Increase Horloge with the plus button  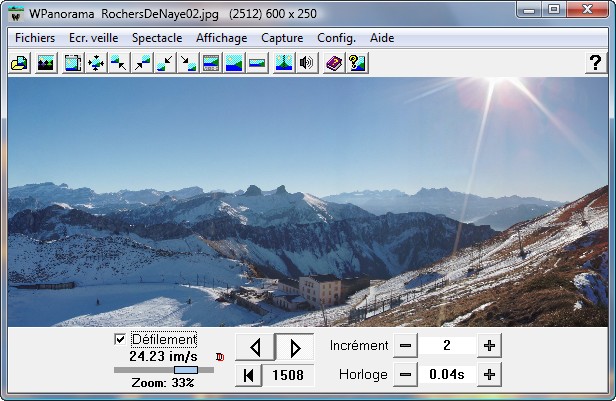point(489,375)
